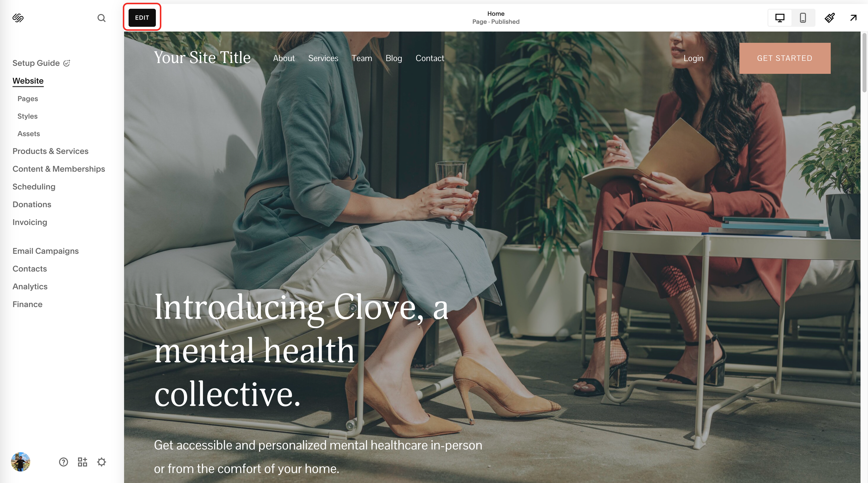
Task: Click the user profile avatar
Action: pos(21,462)
